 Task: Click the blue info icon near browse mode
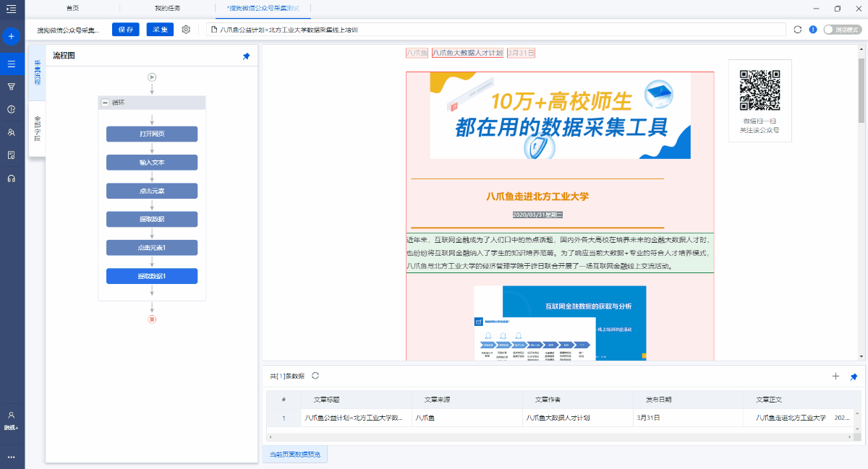(813, 30)
